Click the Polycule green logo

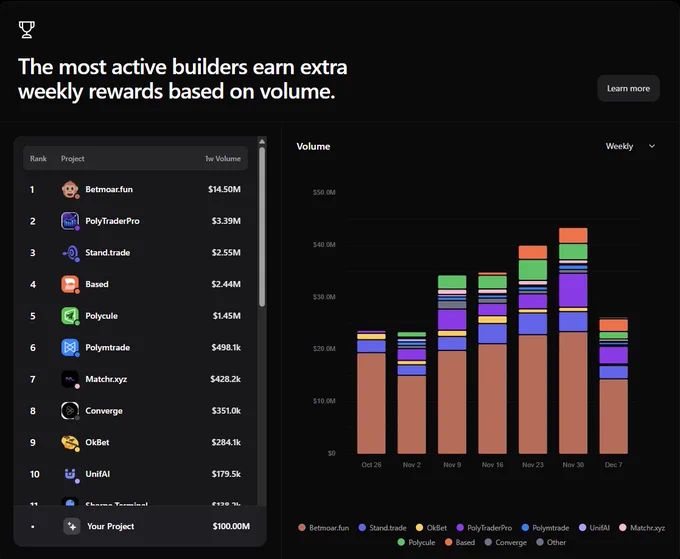70,316
